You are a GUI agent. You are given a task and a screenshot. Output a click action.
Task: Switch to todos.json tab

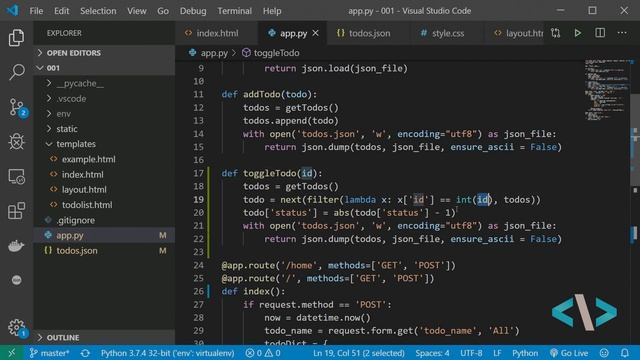click(x=369, y=33)
